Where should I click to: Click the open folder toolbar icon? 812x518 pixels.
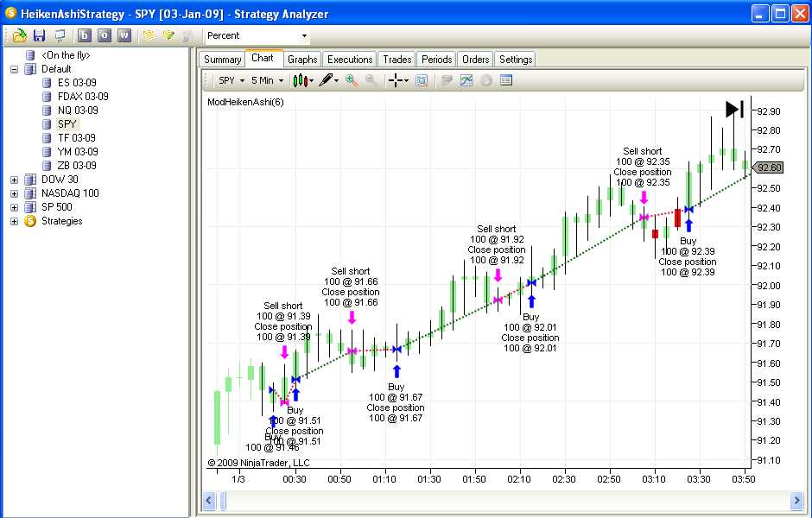tap(19, 35)
